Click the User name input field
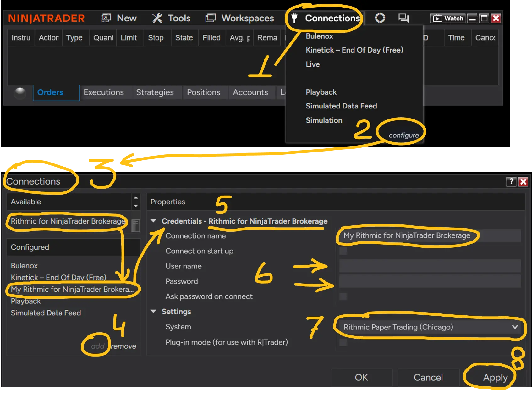This screenshot has width=532, height=393. coord(430,266)
